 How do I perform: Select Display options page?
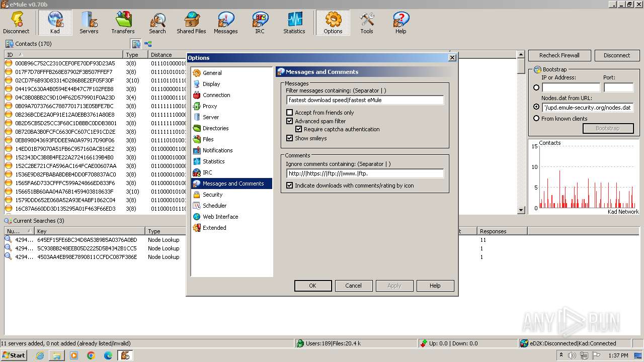pos(211,84)
